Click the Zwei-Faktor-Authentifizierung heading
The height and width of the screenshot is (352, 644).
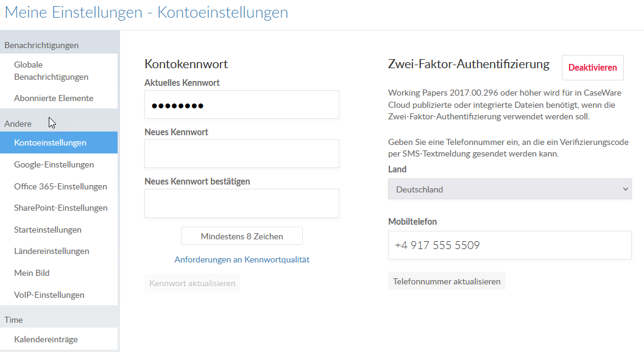point(469,64)
